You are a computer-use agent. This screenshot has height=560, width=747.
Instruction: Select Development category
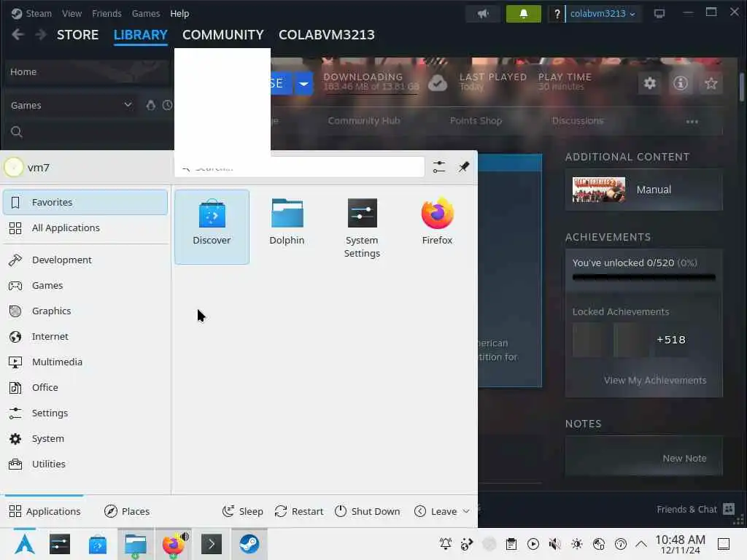click(85, 260)
